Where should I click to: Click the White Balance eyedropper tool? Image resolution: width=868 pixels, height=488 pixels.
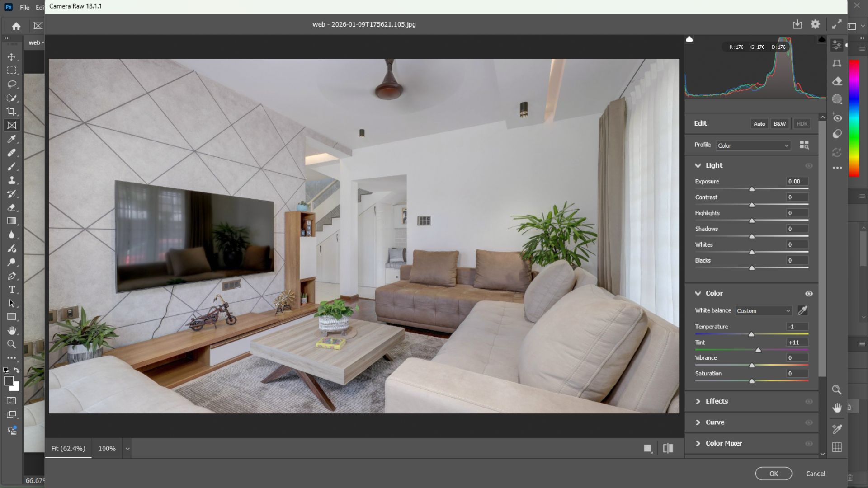(802, 310)
